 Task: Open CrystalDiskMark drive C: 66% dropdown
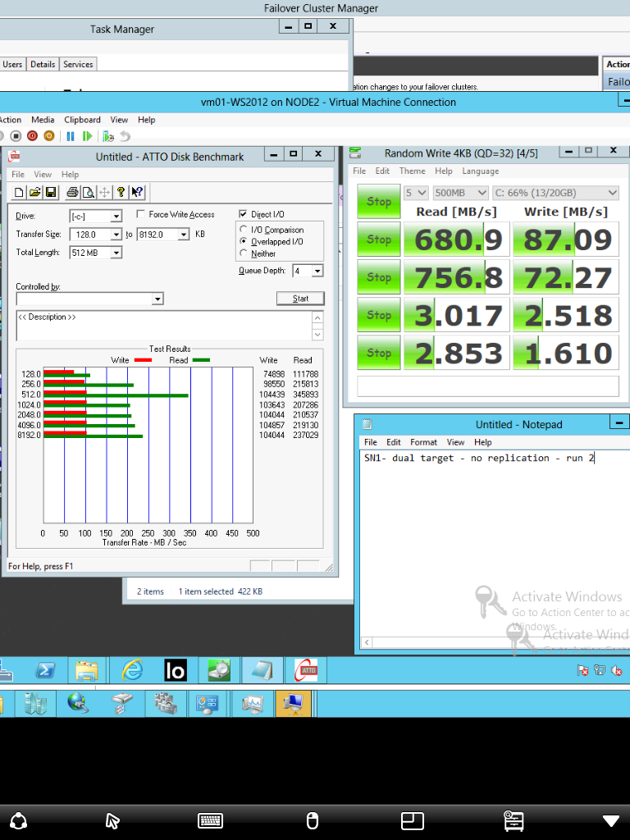point(555,193)
